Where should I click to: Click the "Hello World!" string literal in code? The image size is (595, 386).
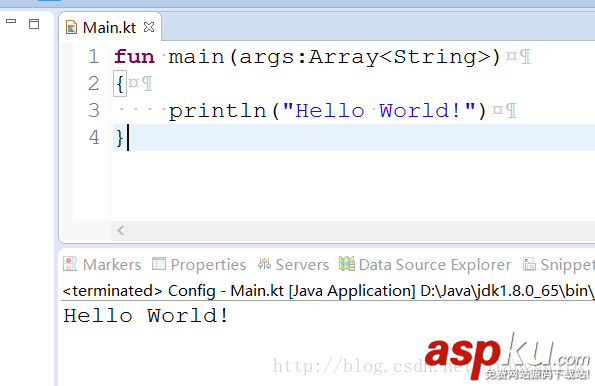coord(379,111)
